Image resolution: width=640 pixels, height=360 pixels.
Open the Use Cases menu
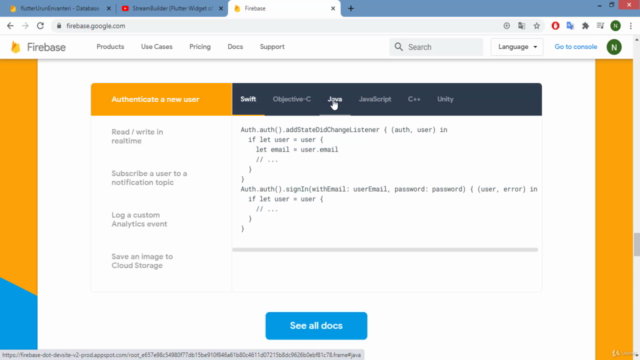pyautogui.click(x=157, y=47)
